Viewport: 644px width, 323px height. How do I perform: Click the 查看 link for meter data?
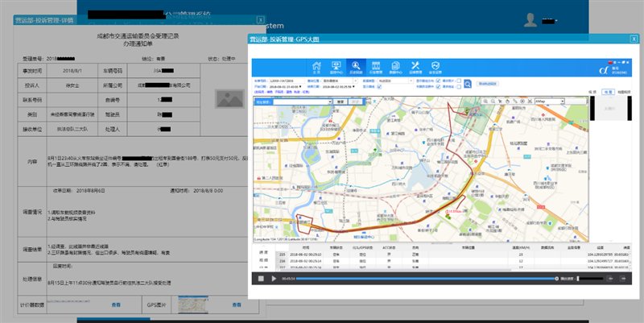coord(115,304)
